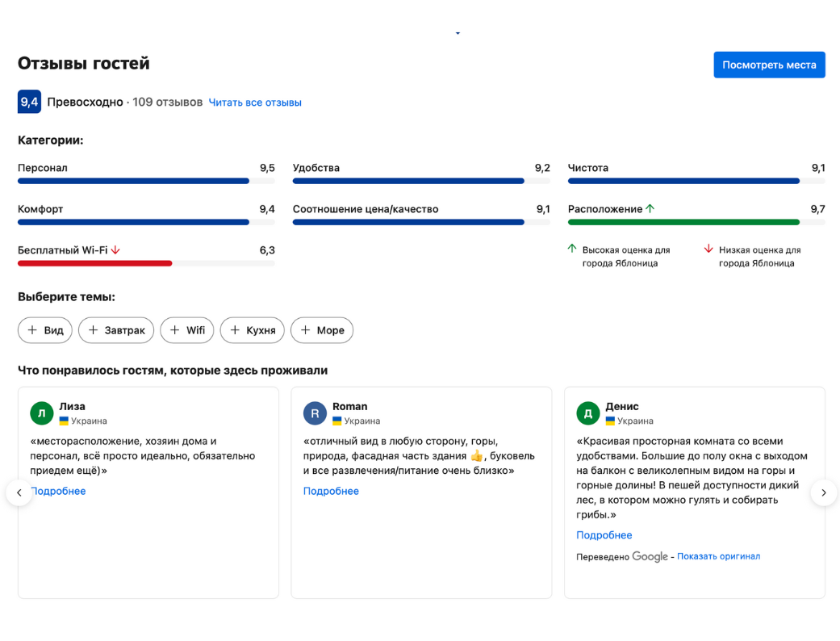Click the red down arrow beside Бесплатный Wi-Fi
This screenshot has height=641, width=840.
115,250
